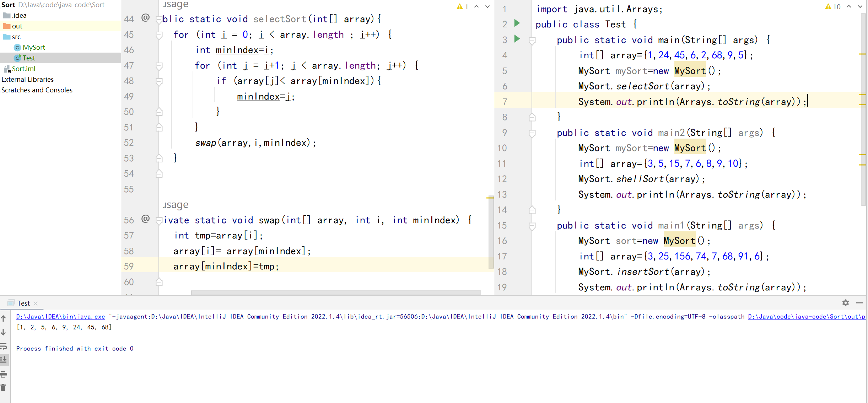Collapse the if block at line 48
The width and height of the screenshot is (868, 403).
pos(159,81)
